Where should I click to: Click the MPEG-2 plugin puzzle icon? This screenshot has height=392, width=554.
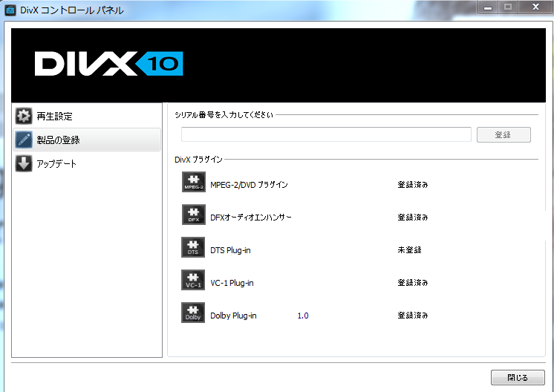click(194, 182)
